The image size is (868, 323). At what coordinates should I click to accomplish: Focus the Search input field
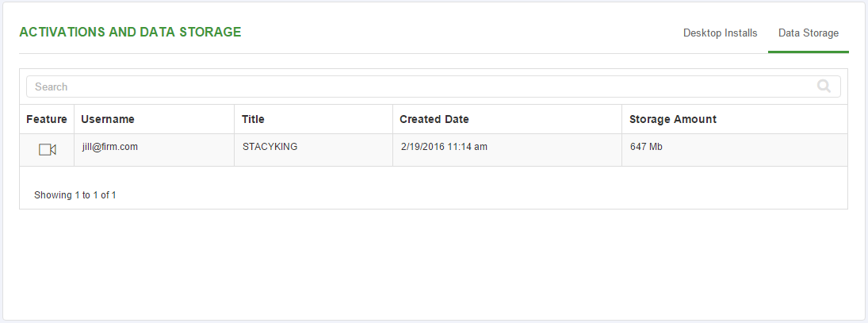click(x=434, y=87)
